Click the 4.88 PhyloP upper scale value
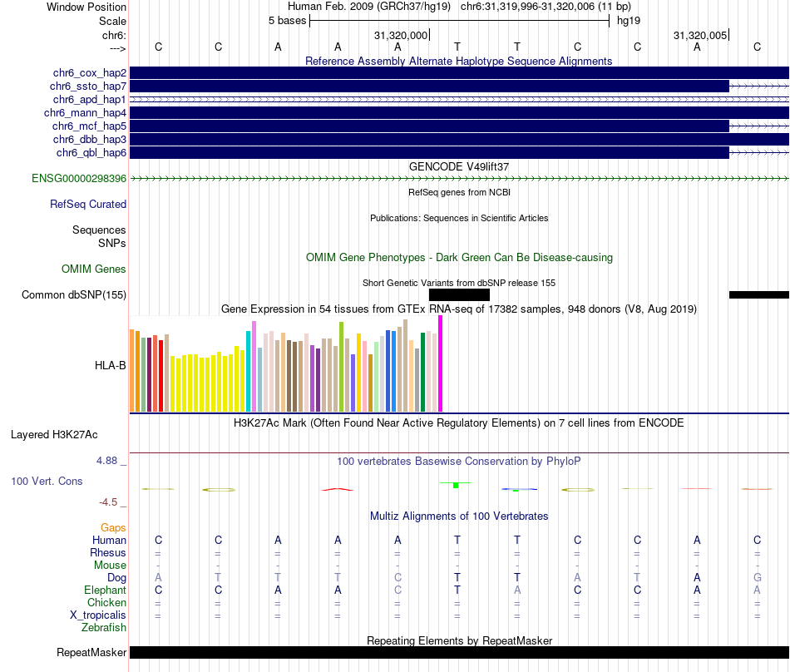The image size is (790, 672). (106, 461)
